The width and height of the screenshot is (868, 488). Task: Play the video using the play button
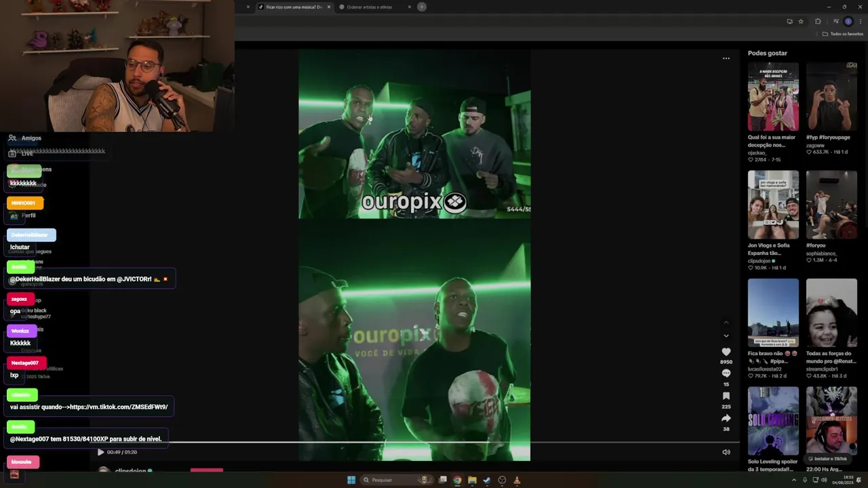(x=100, y=452)
